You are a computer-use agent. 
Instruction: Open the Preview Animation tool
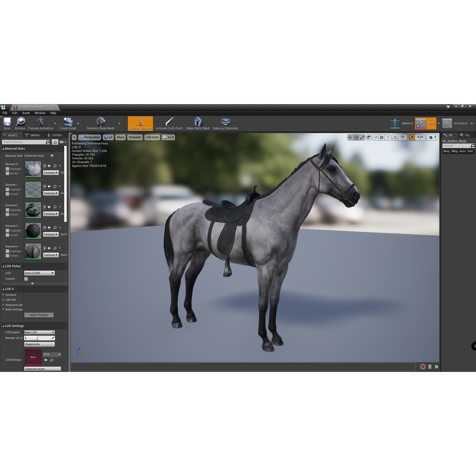point(41,123)
